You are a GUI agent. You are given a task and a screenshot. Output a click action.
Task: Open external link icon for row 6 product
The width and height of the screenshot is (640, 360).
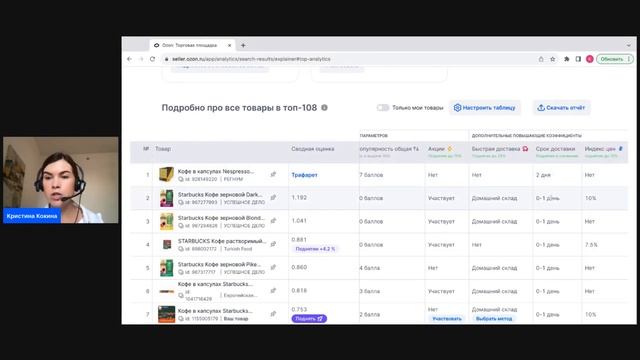point(273,291)
